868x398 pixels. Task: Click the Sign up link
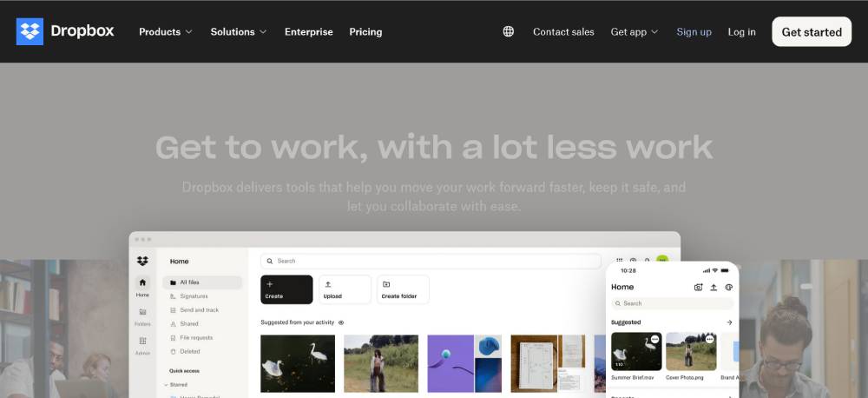coord(694,31)
